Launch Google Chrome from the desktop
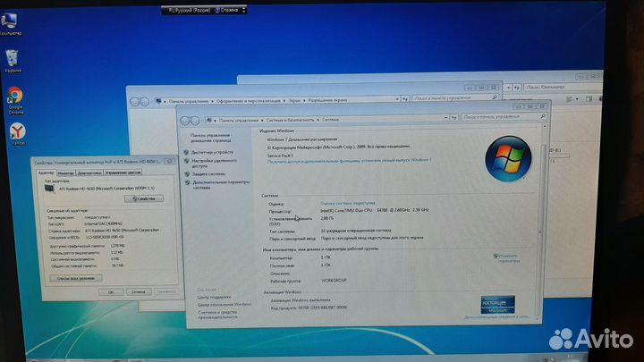This screenshot has width=644, height=362. pyautogui.click(x=15, y=100)
